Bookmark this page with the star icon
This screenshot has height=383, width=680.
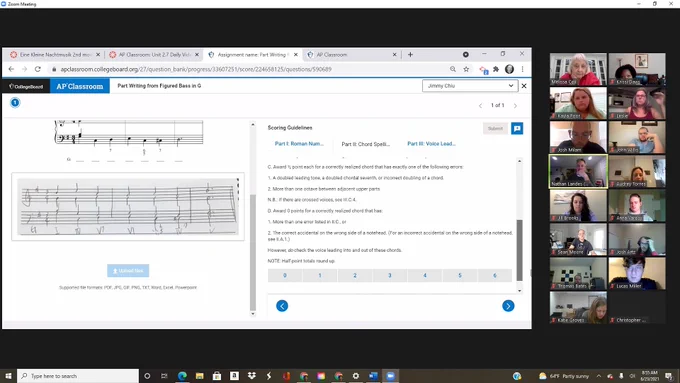[466, 69]
